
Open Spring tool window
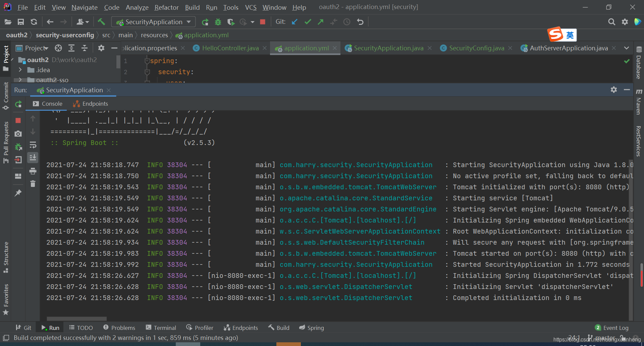[x=312, y=328]
